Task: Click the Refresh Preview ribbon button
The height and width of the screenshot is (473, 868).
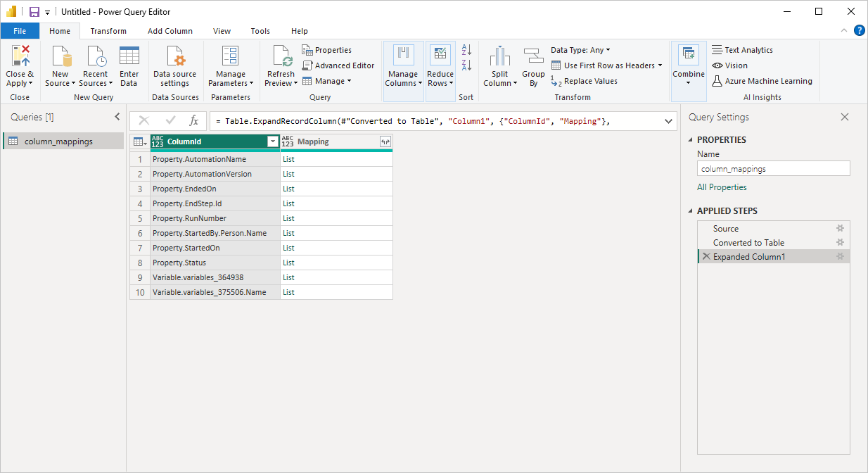Action: coord(281,66)
